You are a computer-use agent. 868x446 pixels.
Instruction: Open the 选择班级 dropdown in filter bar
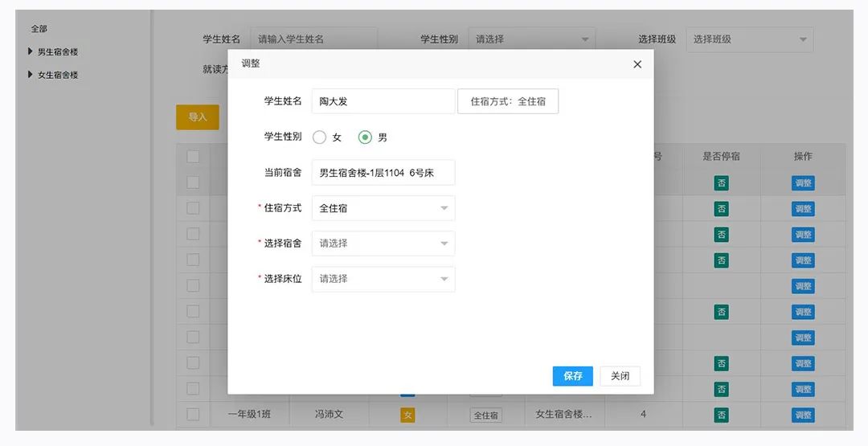point(749,39)
